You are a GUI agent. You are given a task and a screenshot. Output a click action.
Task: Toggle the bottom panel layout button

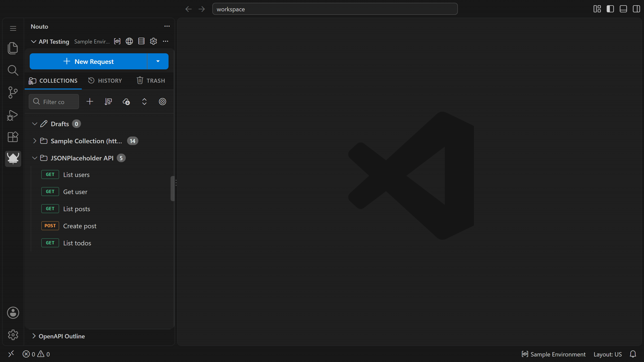point(623,9)
